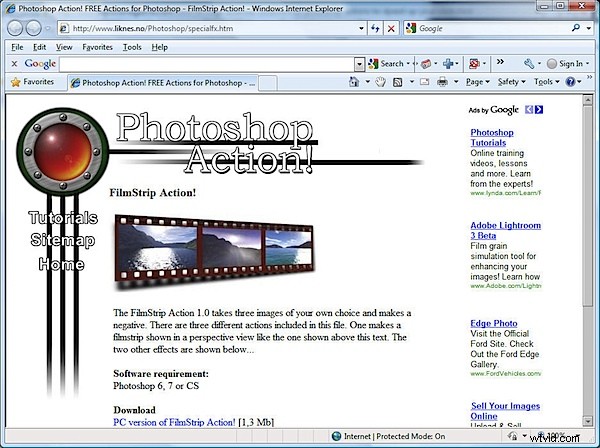Open the File menu

16,46
